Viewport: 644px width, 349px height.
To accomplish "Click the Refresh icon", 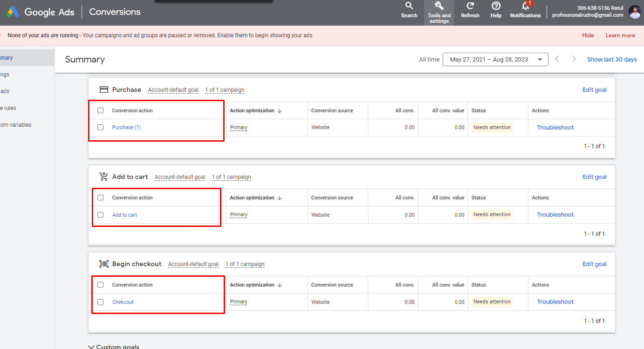I will click(x=470, y=6).
